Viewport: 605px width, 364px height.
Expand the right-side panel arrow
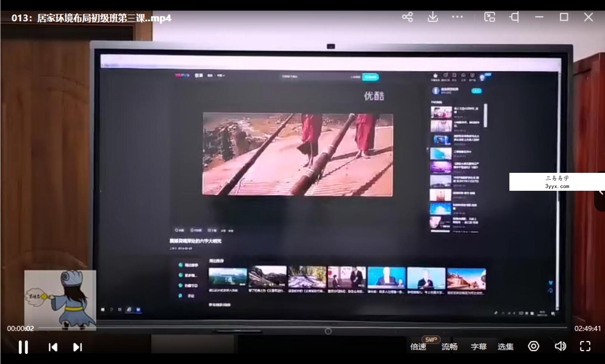[x=600, y=192]
